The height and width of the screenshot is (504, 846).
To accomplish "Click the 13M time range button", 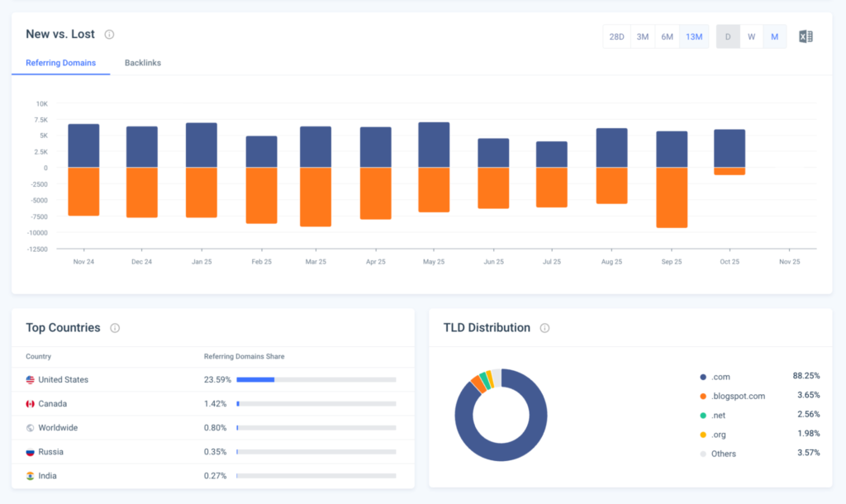I will click(x=694, y=36).
